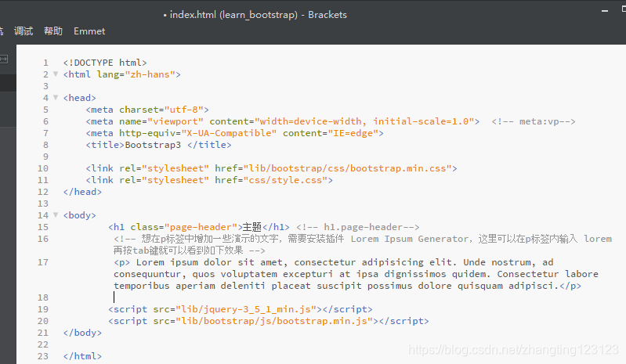Click line number 10 in gutter
This screenshot has height=364, width=626.
click(x=43, y=168)
